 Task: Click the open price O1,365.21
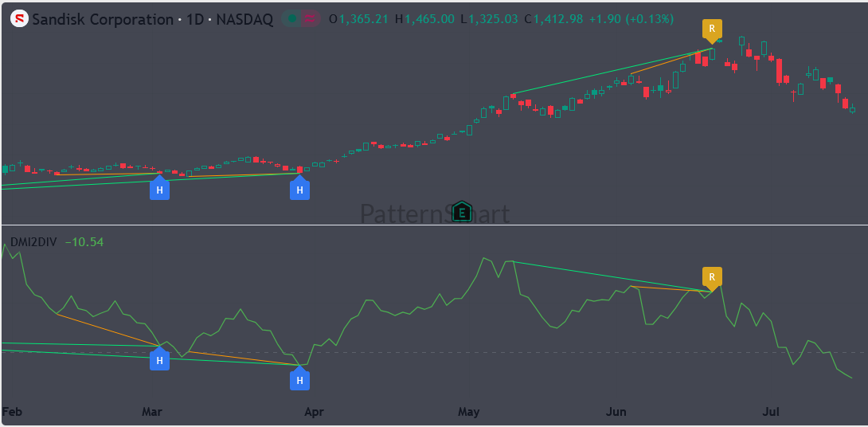[359, 19]
